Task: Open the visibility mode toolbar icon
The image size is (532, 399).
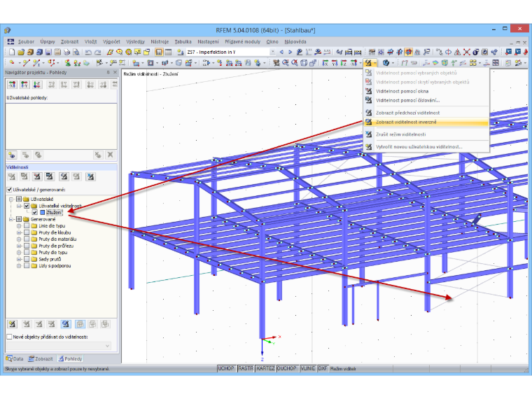Action: 368,63
